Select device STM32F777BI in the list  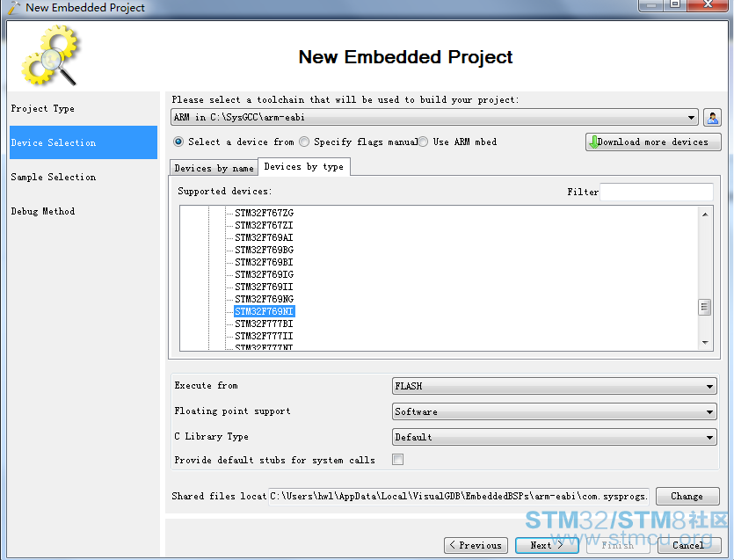coord(264,324)
